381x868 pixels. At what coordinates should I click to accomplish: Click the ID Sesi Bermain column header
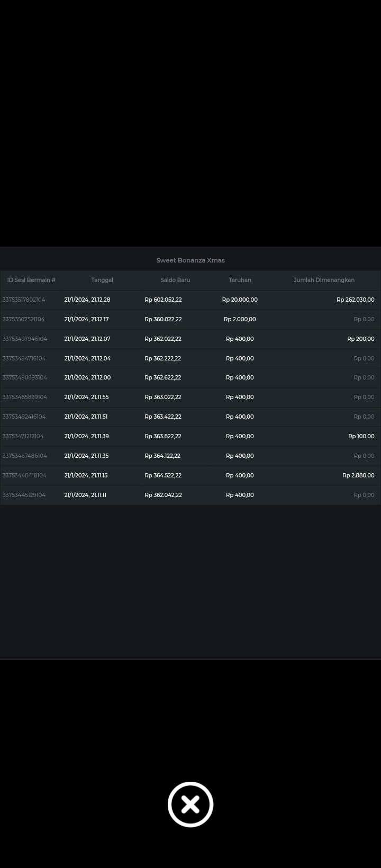click(x=31, y=280)
